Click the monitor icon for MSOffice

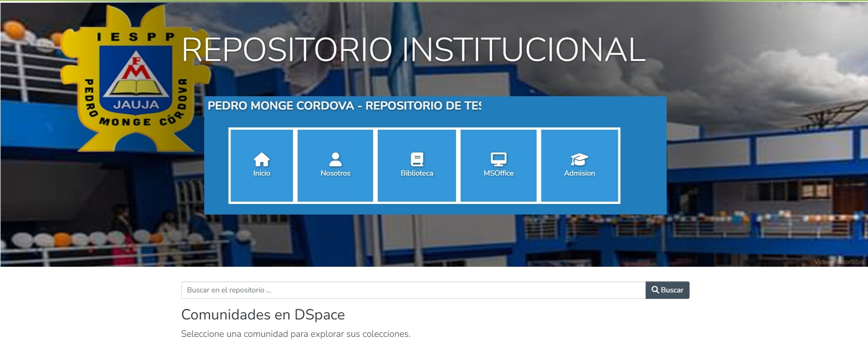pos(498,159)
